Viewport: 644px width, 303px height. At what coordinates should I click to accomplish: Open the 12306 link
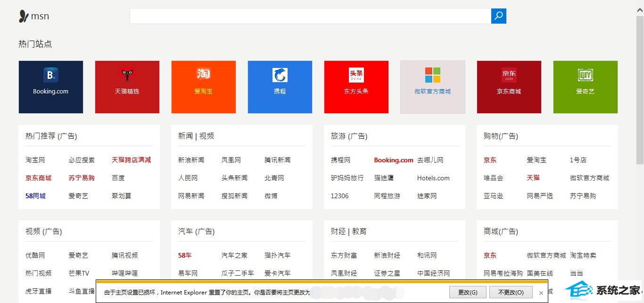tap(339, 196)
